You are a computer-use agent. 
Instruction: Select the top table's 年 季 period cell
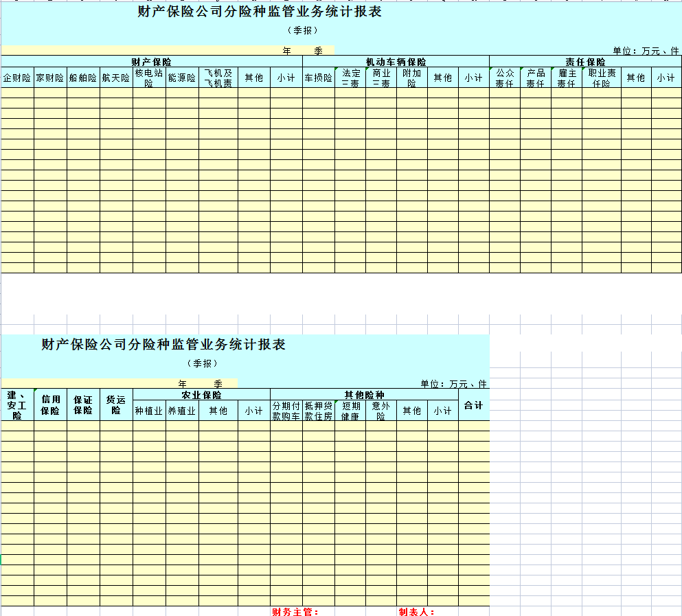pyautogui.click(x=302, y=51)
